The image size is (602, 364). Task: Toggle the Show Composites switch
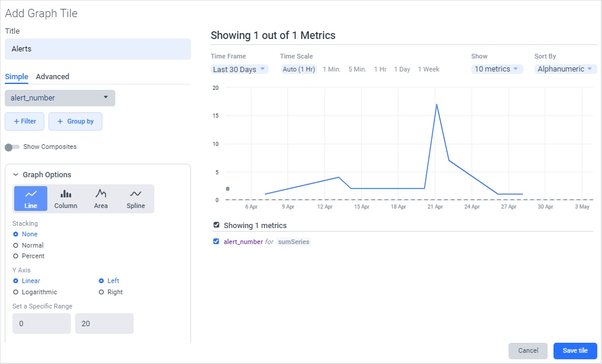click(x=12, y=147)
